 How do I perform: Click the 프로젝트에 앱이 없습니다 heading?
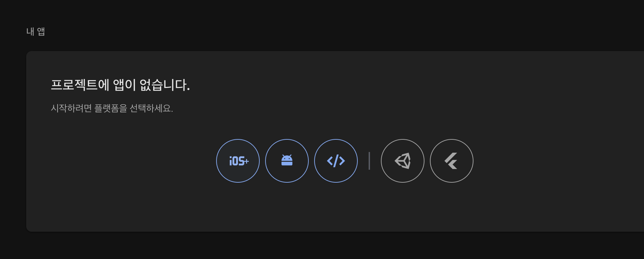[120, 85]
